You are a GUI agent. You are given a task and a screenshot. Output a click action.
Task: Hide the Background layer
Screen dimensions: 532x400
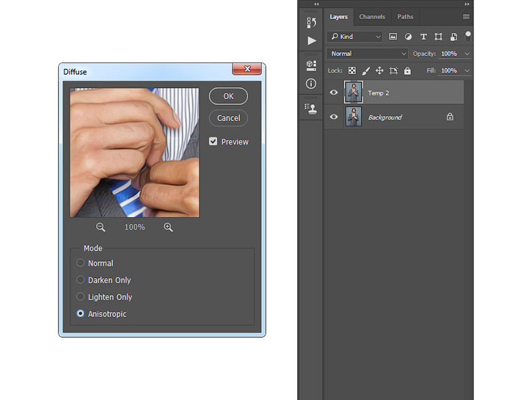pos(334,117)
